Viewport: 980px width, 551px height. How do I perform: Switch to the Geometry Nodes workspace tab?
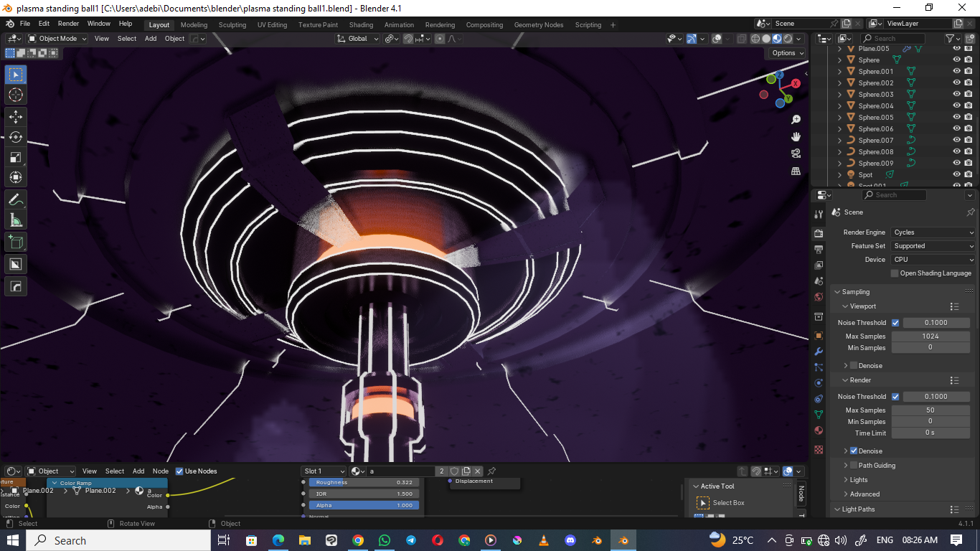click(538, 24)
